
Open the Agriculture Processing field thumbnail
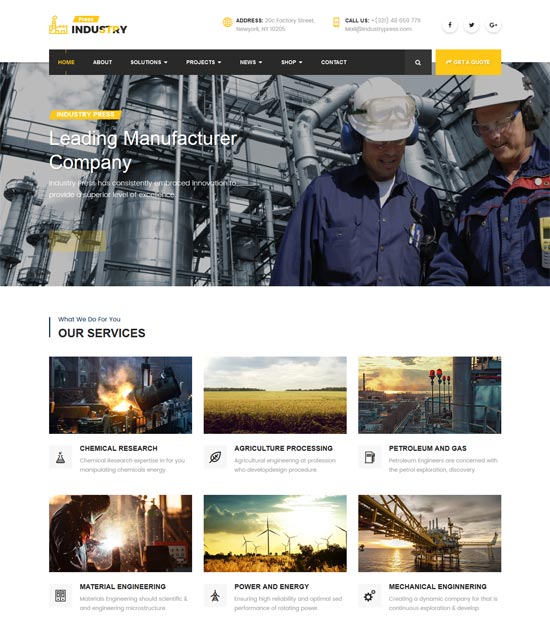coord(275,395)
